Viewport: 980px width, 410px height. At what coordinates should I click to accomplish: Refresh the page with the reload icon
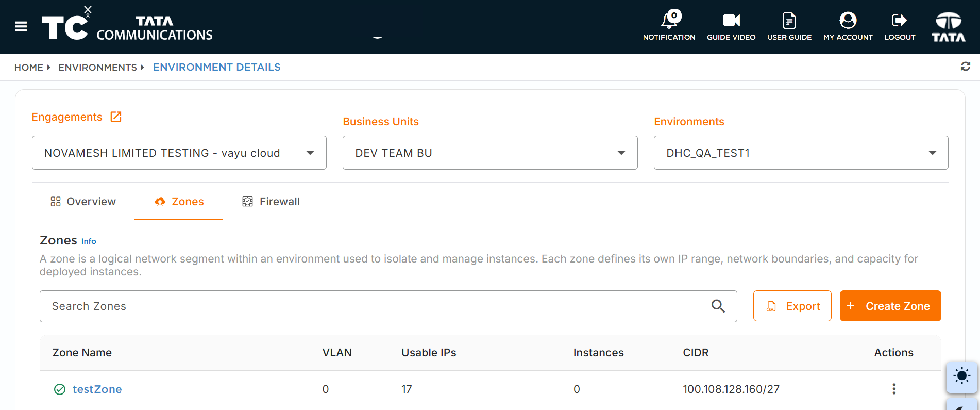966,67
